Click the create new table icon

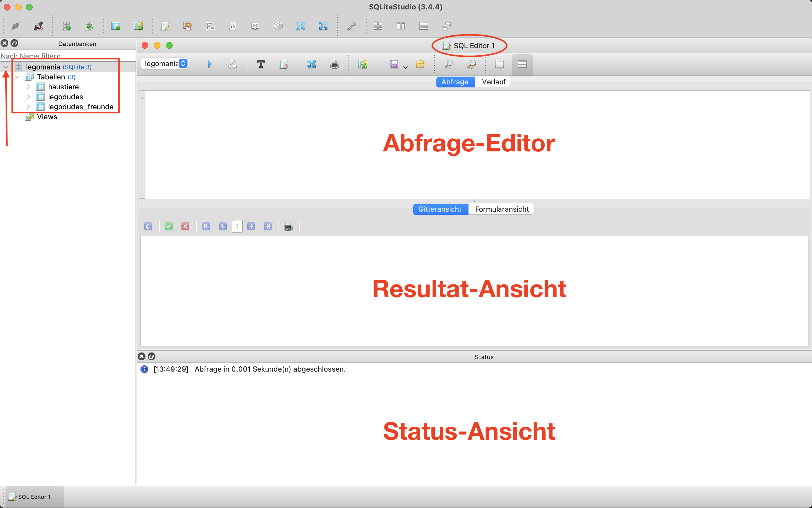(116, 26)
